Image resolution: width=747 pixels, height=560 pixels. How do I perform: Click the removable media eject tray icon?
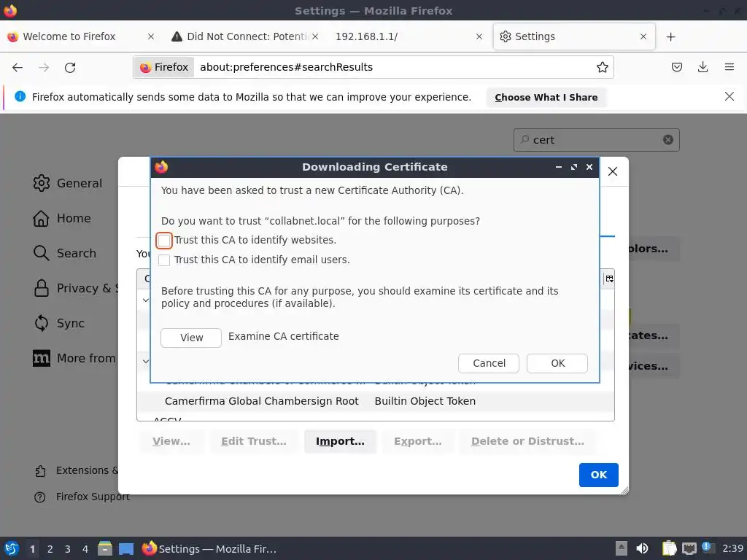tap(622, 548)
